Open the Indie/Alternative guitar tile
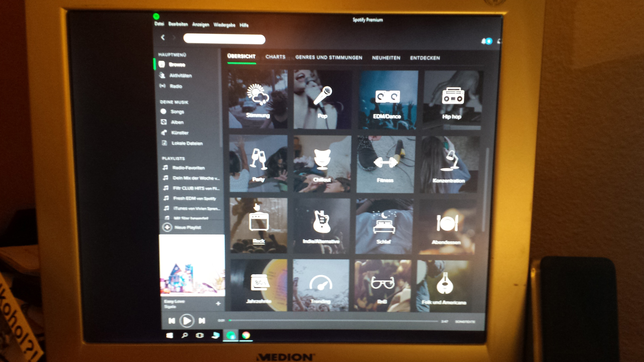This screenshot has width=644, height=362. click(x=322, y=226)
